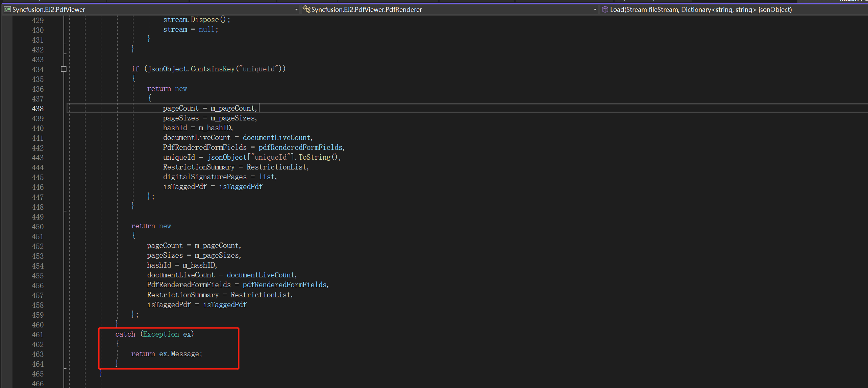This screenshot has width=868, height=388.
Task: Click the digitalSignaturePages property on line 445
Action: (205, 177)
